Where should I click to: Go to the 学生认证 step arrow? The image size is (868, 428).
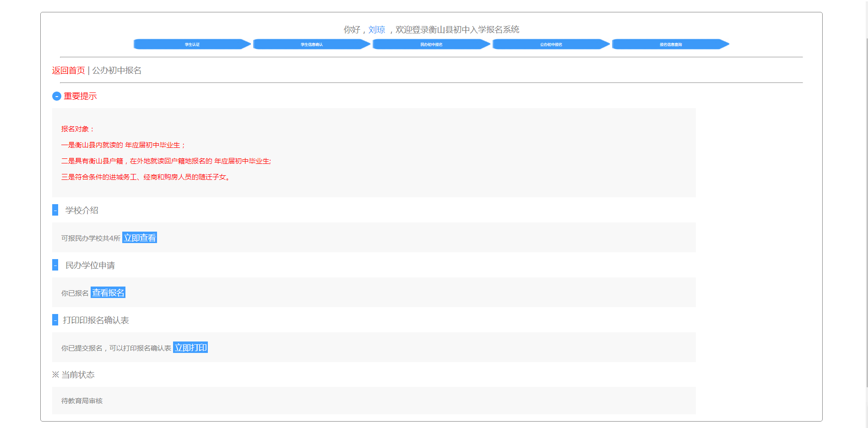pyautogui.click(x=192, y=44)
